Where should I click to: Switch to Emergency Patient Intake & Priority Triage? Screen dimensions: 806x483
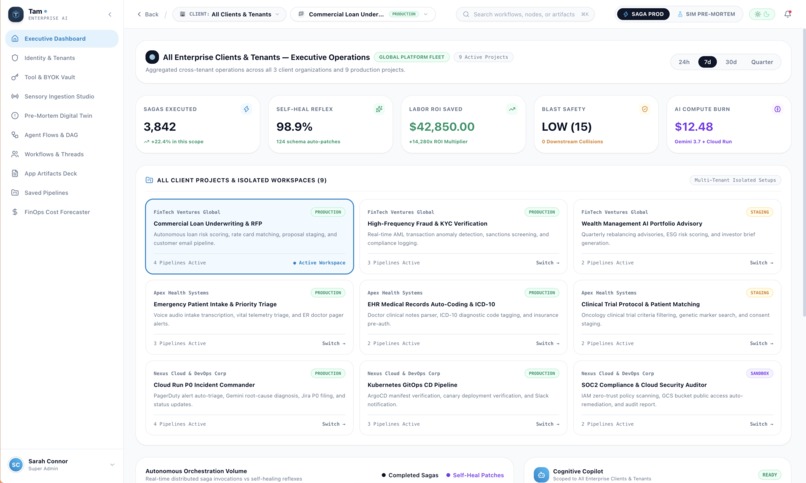tap(334, 343)
